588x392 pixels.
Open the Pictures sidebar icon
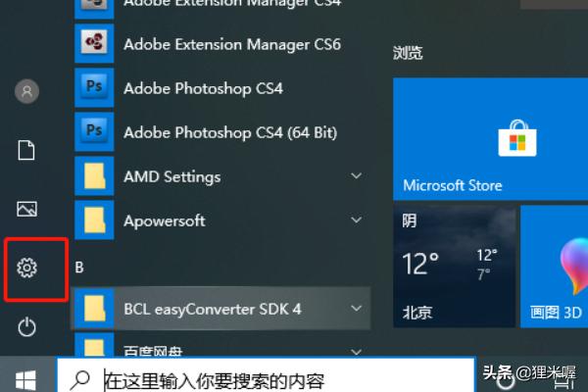27,208
